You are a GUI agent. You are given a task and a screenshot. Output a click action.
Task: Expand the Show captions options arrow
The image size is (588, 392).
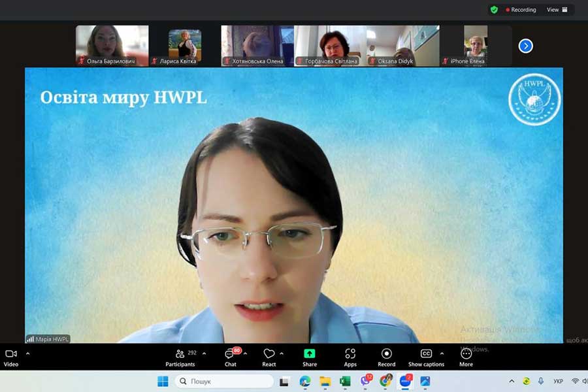point(442,353)
